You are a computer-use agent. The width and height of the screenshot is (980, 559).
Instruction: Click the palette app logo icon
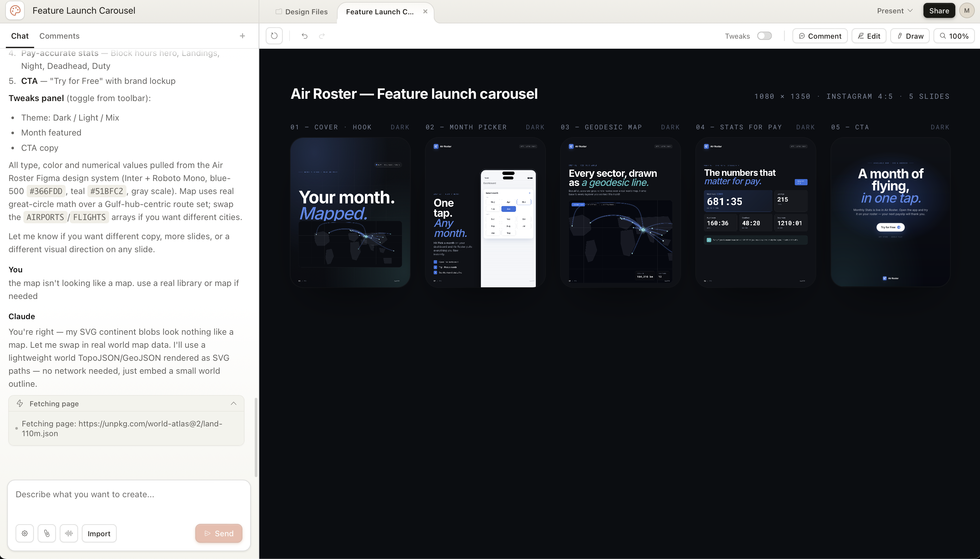tap(15, 10)
